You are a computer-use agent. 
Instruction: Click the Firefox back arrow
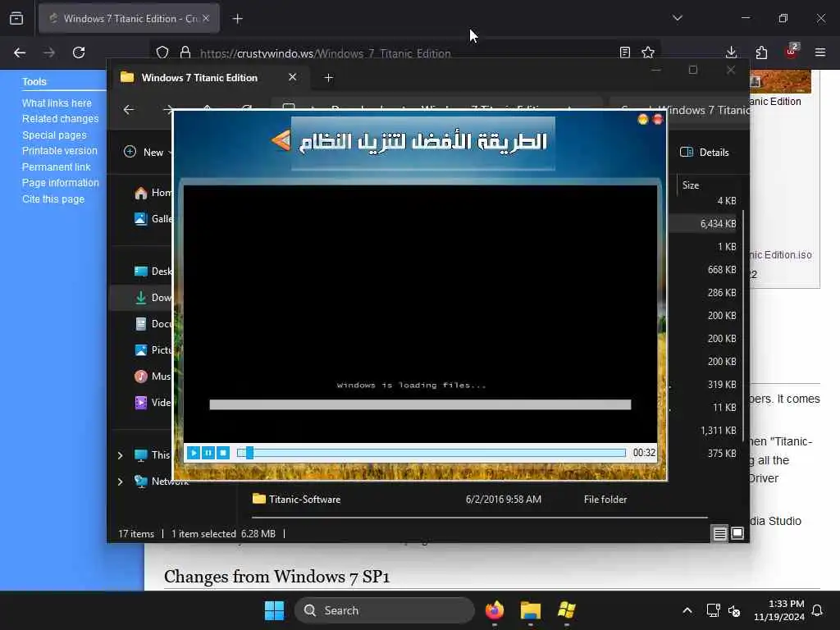[20, 52]
